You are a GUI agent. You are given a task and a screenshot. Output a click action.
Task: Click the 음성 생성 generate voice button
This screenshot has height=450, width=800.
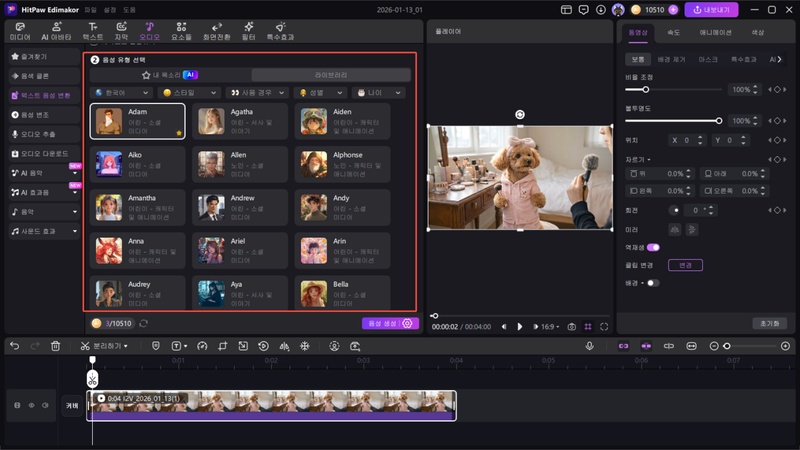390,323
